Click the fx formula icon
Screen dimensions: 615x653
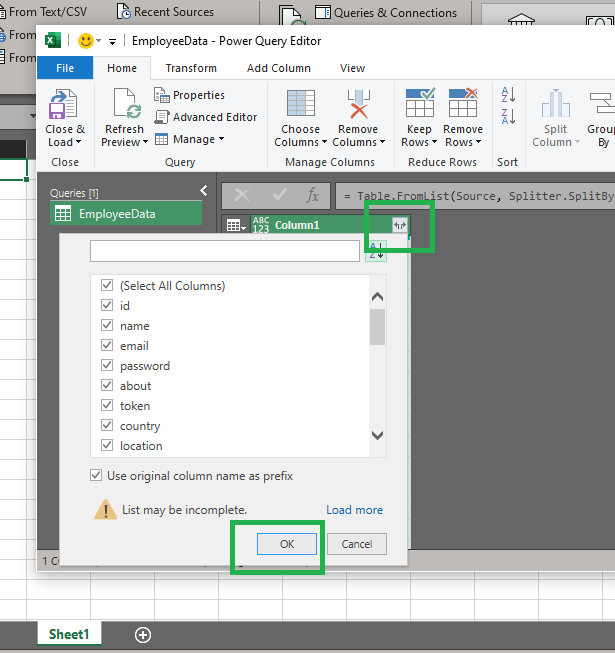click(313, 195)
